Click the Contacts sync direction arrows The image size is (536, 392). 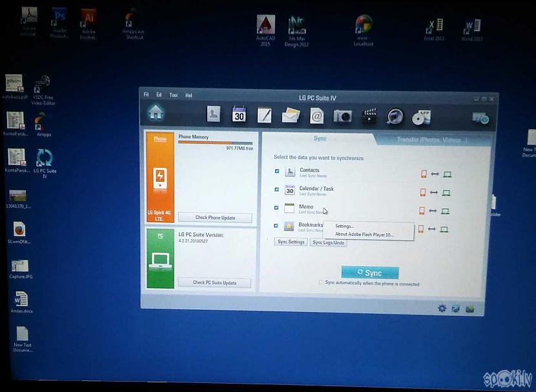[x=435, y=174]
